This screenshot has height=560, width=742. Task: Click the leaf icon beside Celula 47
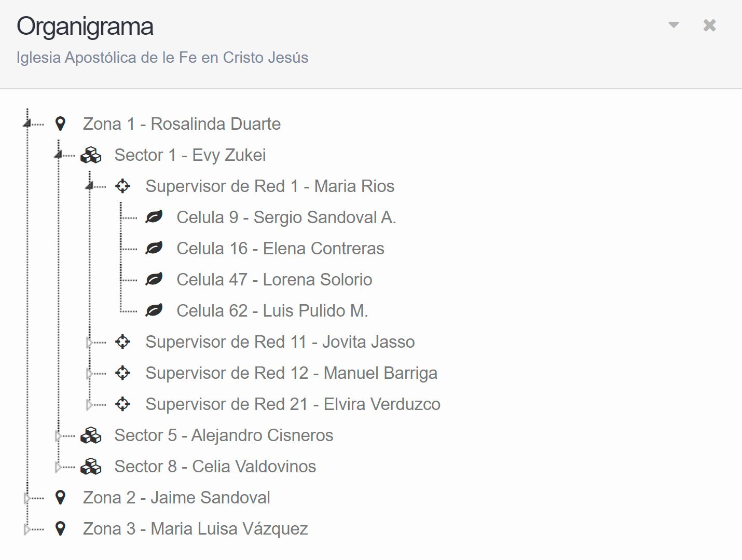click(154, 279)
